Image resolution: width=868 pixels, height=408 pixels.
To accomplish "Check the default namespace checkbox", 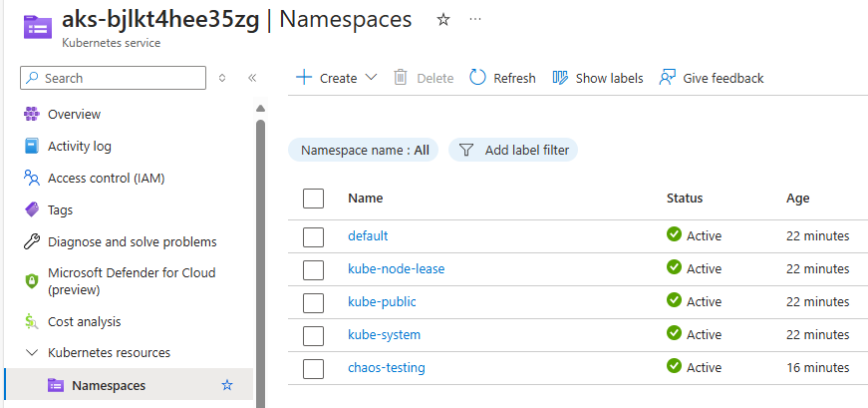I will coord(313,236).
